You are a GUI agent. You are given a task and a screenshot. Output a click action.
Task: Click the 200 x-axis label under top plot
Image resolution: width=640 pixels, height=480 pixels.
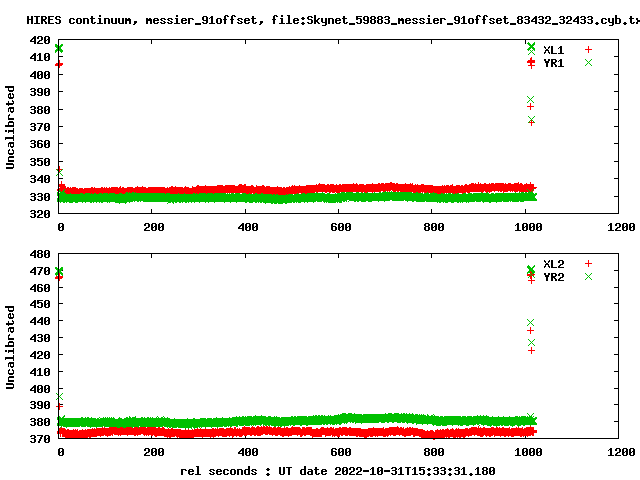pyautogui.click(x=153, y=227)
